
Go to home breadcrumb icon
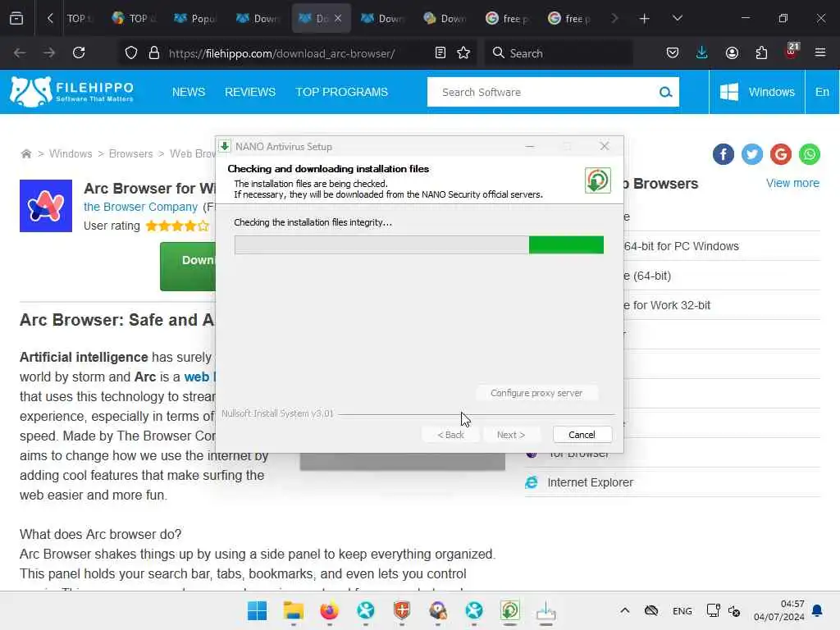pos(26,153)
